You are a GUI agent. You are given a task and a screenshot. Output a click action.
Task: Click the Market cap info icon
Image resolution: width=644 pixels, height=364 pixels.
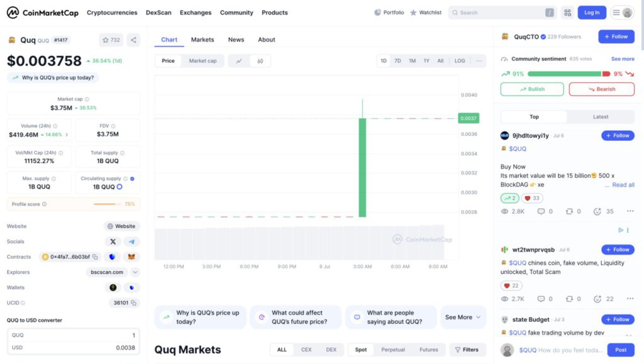click(87, 99)
